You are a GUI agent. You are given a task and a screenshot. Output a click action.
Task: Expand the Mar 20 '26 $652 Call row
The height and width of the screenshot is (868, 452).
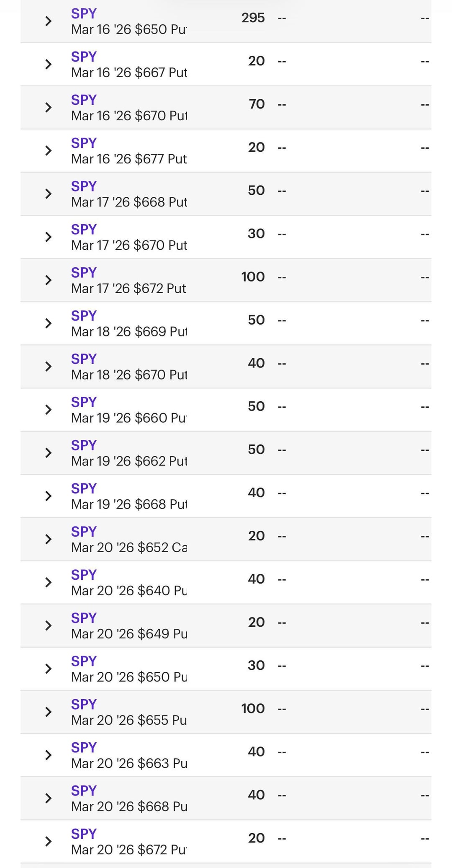tap(49, 539)
